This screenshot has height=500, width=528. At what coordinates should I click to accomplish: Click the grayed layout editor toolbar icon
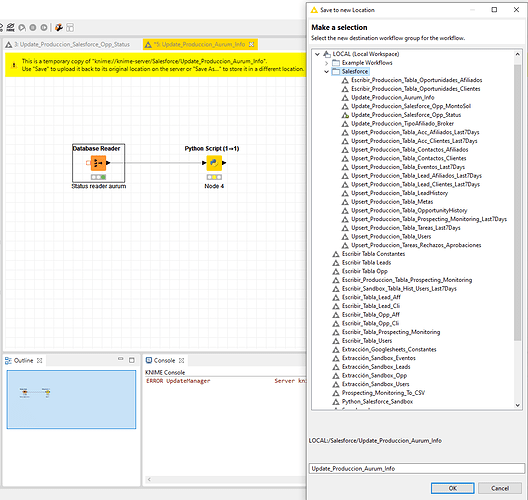tap(70, 28)
